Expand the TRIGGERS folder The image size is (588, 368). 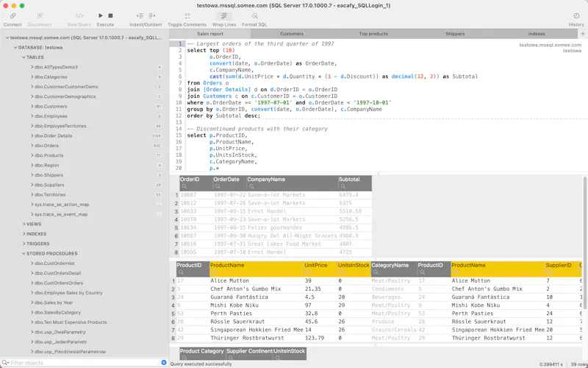[x=24, y=244]
